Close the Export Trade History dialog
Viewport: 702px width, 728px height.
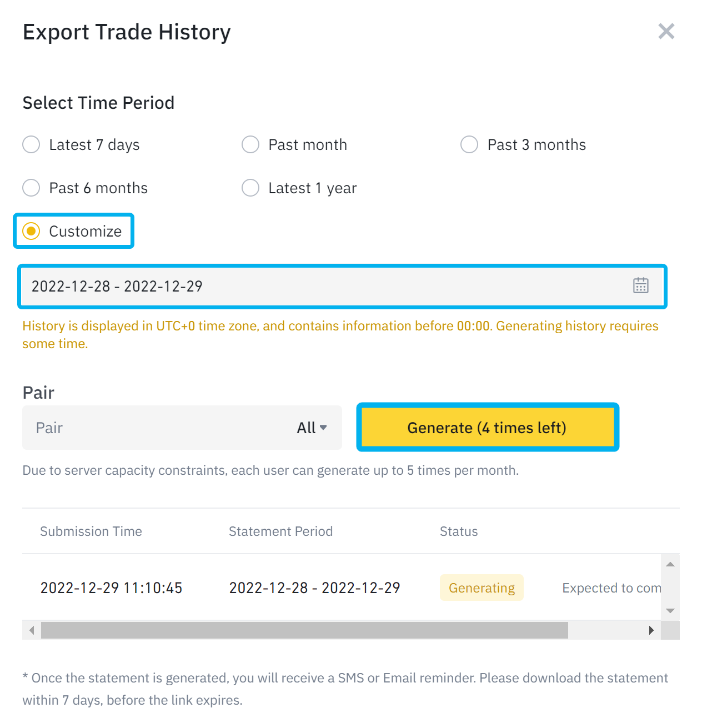666,31
